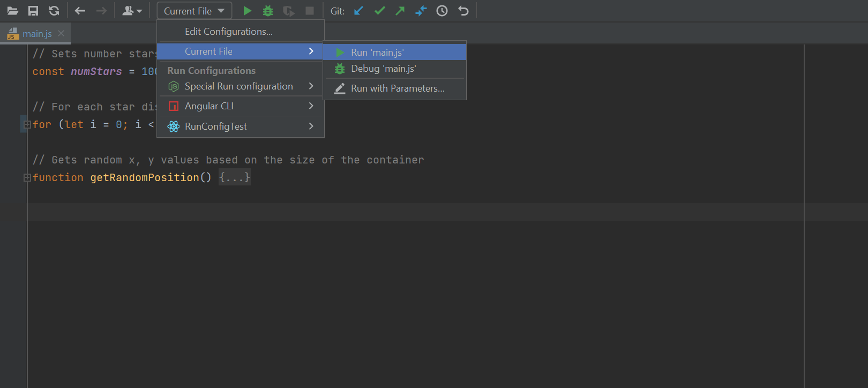Open the Current File configuration dropdown
The image size is (868, 388).
click(x=194, y=11)
